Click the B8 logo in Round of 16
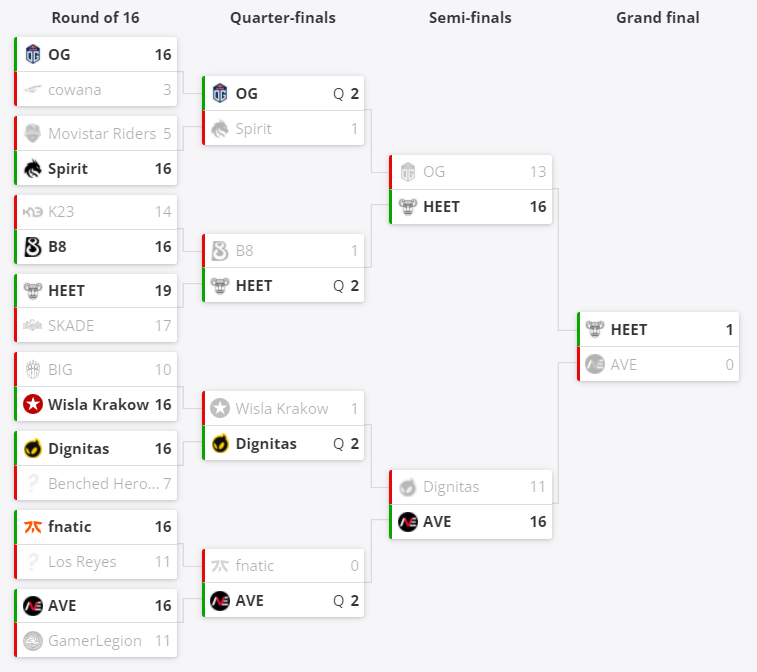The height and width of the screenshot is (672, 757). tap(33, 247)
